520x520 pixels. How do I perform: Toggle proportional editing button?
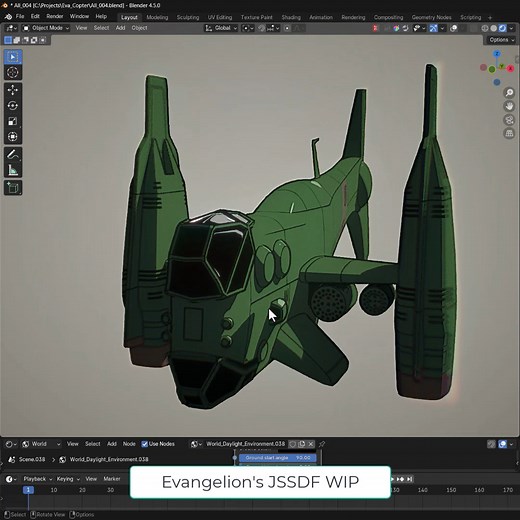pos(287,28)
